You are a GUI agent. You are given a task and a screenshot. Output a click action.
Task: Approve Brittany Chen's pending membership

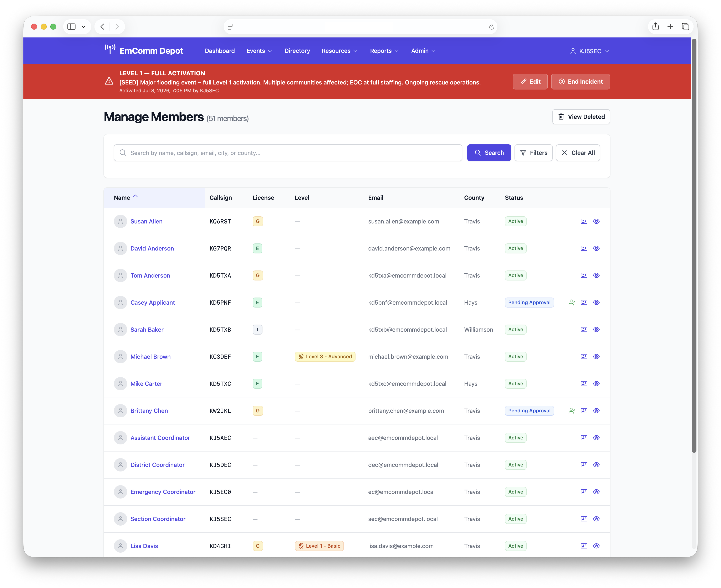(x=572, y=411)
